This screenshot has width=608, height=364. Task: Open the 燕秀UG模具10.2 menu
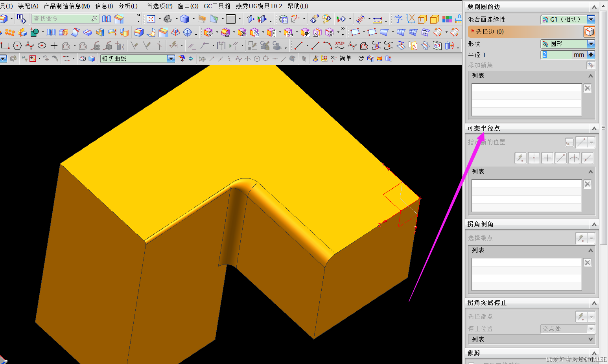click(259, 6)
